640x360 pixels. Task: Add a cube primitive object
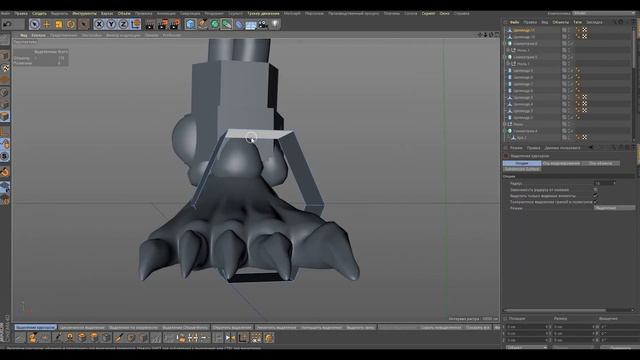click(190, 24)
